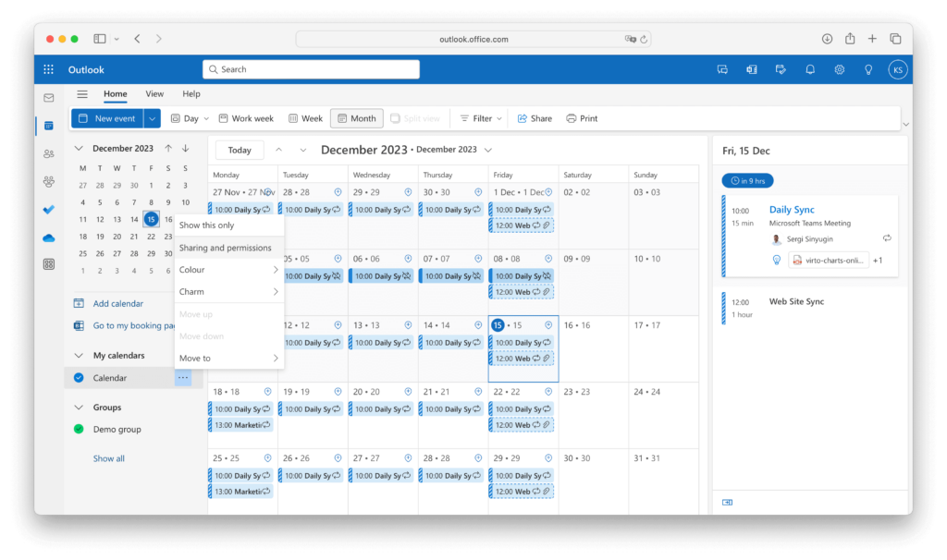947x560 pixels.
Task: Open People contacts in the sidebar
Action: pyautogui.click(x=49, y=153)
